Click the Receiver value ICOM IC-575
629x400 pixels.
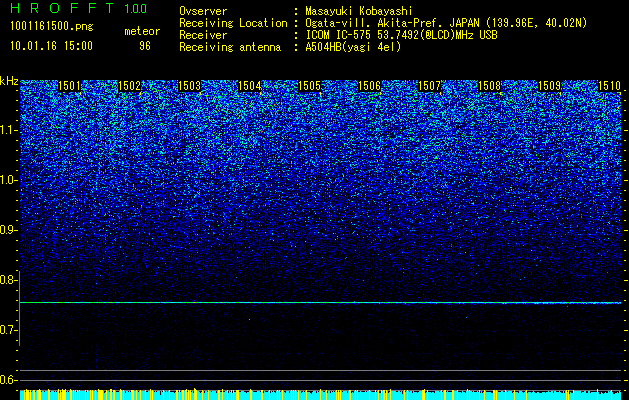[x=339, y=35]
